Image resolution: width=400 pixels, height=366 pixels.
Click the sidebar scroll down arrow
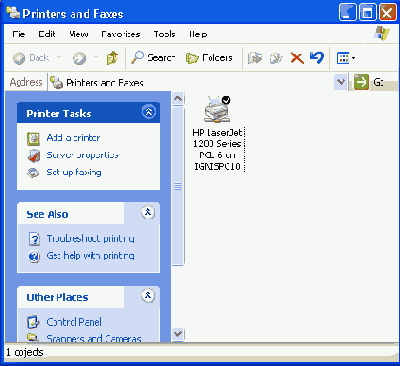click(178, 334)
